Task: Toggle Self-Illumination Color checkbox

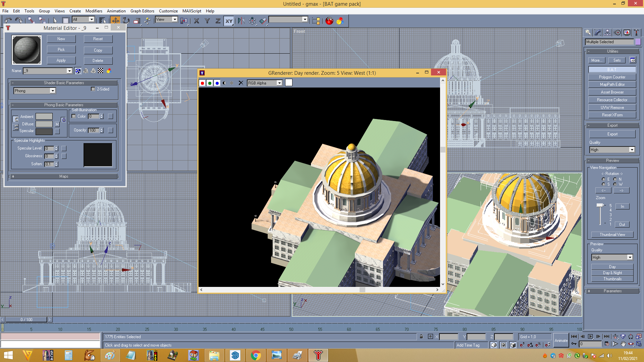Action: pos(74,116)
